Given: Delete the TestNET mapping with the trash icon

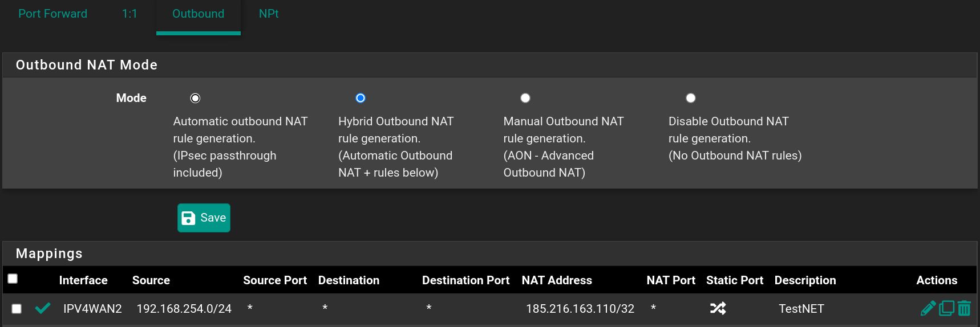Looking at the screenshot, I should pyautogui.click(x=964, y=308).
